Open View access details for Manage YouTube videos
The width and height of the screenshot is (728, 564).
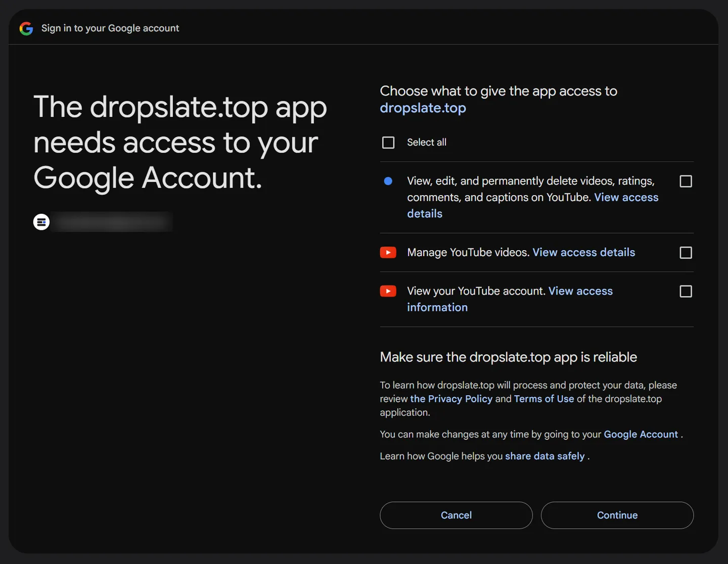click(x=584, y=252)
